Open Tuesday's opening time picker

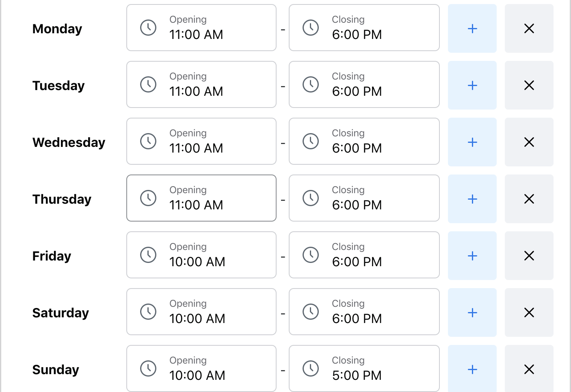tap(201, 84)
